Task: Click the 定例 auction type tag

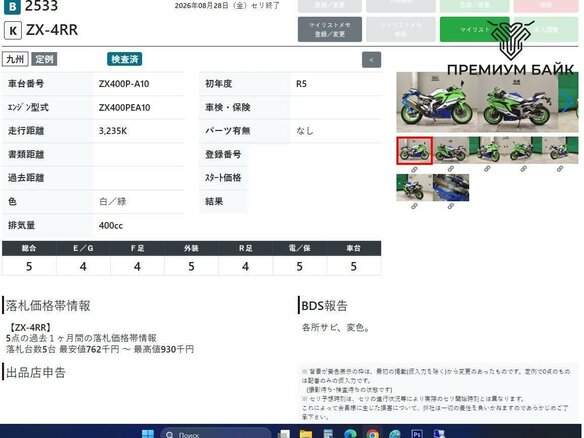Action: click(44, 59)
